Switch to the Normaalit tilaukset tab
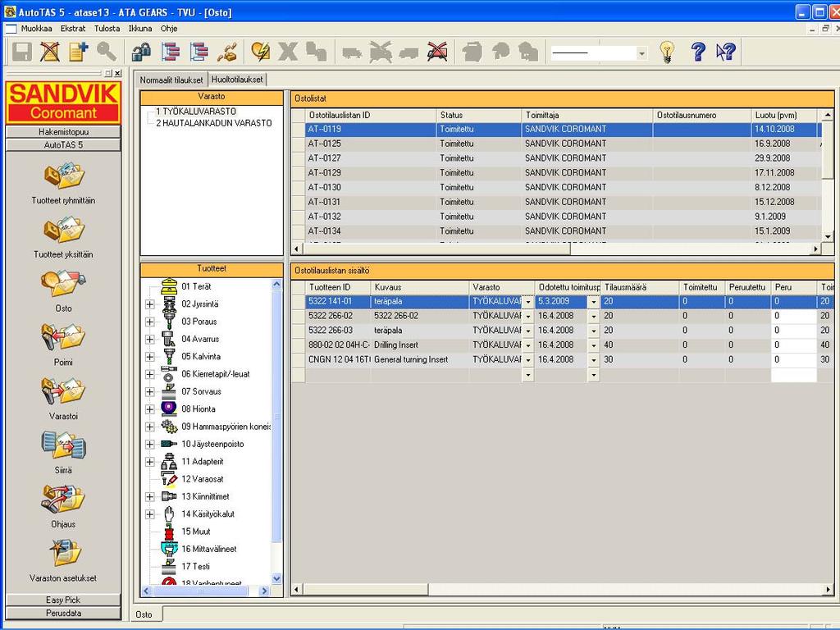This screenshot has width=840, height=630. 171,80
